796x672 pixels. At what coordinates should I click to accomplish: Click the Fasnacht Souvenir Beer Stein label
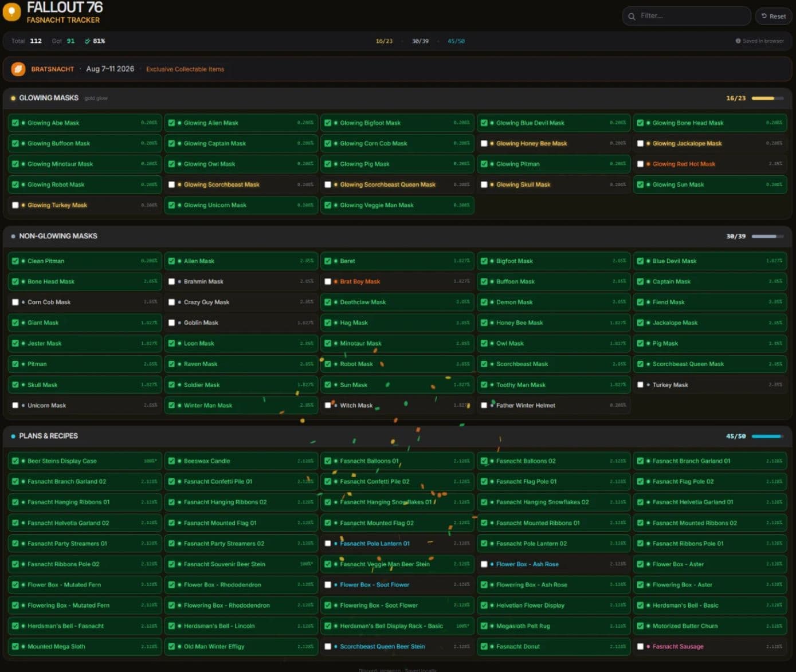(224, 564)
